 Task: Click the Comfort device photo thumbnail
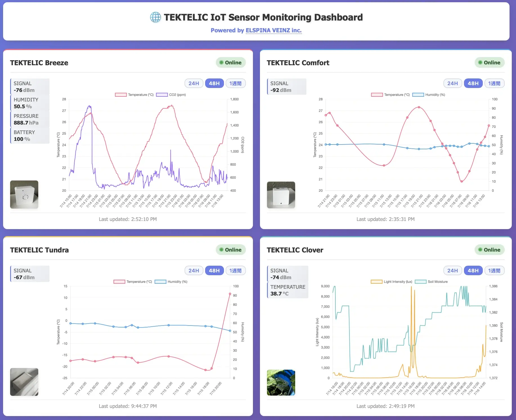pyautogui.click(x=281, y=195)
